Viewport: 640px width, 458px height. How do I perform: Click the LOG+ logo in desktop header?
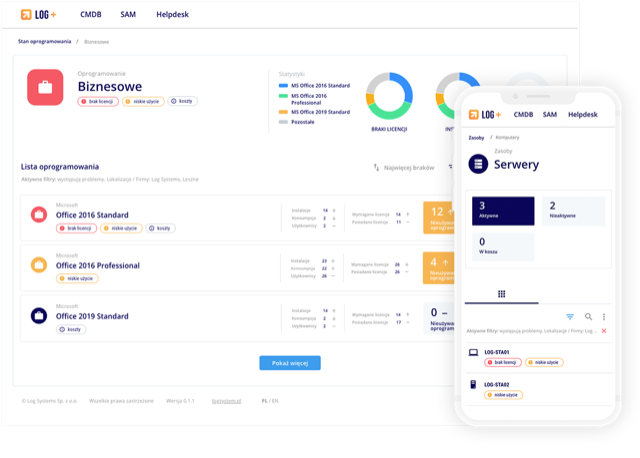(38, 15)
